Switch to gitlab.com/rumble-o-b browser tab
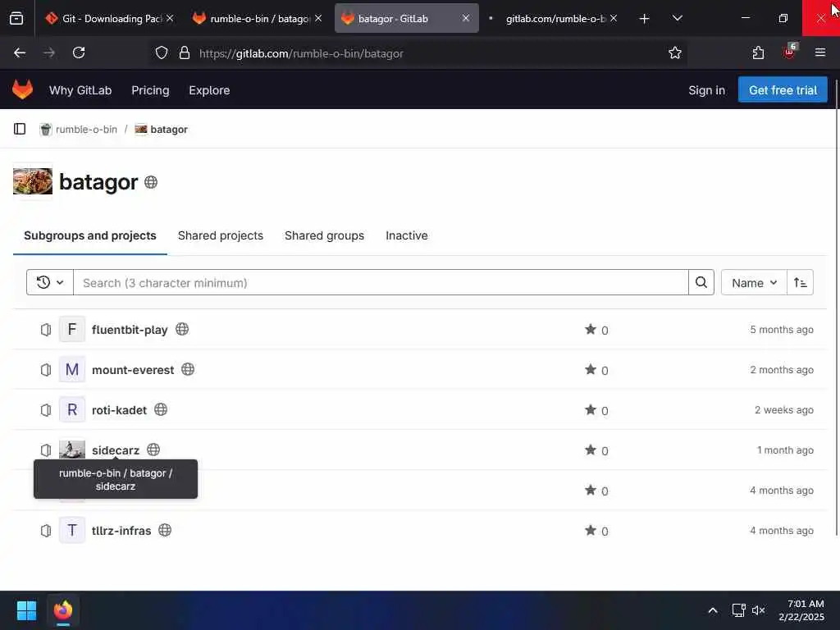Viewport: 840px width, 630px height. tap(555, 18)
